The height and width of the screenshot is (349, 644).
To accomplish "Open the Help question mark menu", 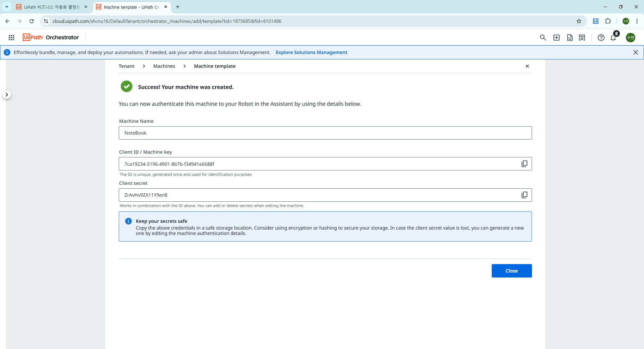I will 601,38.
